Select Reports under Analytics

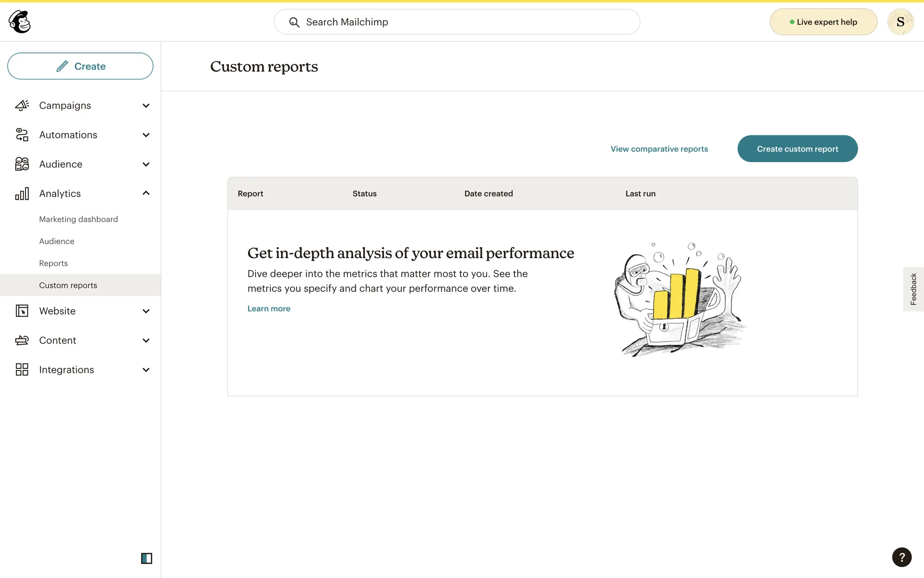(x=53, y=263)
